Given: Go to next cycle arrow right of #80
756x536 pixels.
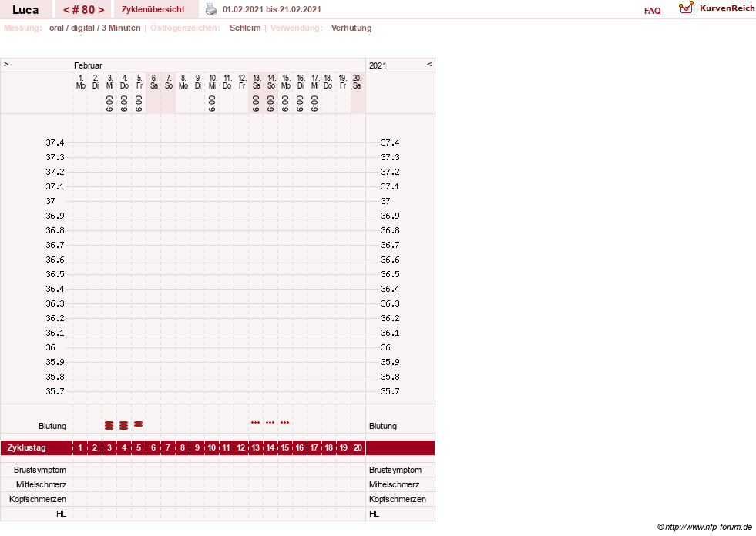Looking at the screenshot, I should [x=101, y=10].
